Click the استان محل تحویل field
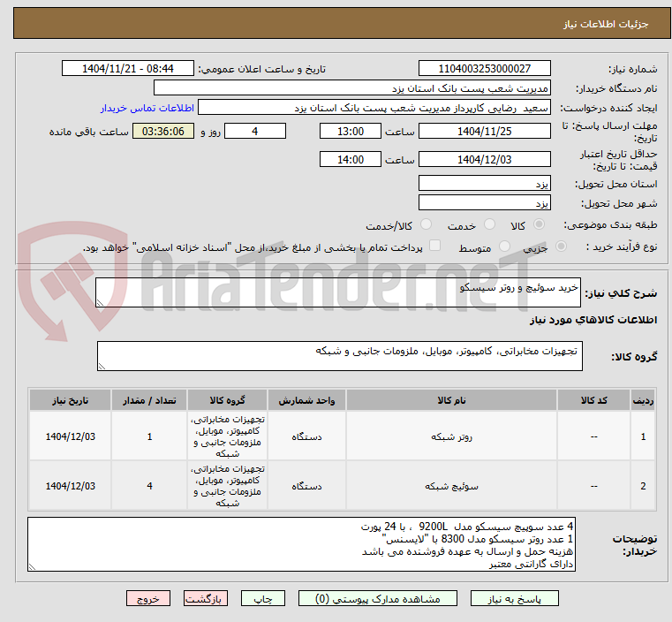 (484, 183)
